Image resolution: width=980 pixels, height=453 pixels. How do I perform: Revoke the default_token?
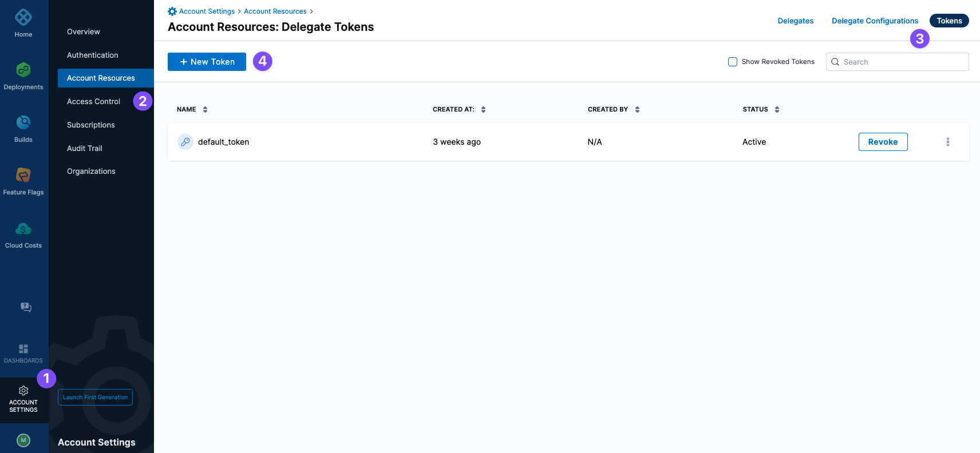pos(883,142)
